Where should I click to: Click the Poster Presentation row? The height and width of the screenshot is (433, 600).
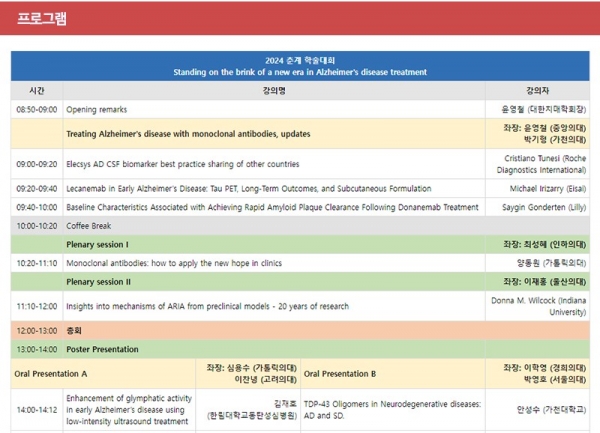(106, 349)
